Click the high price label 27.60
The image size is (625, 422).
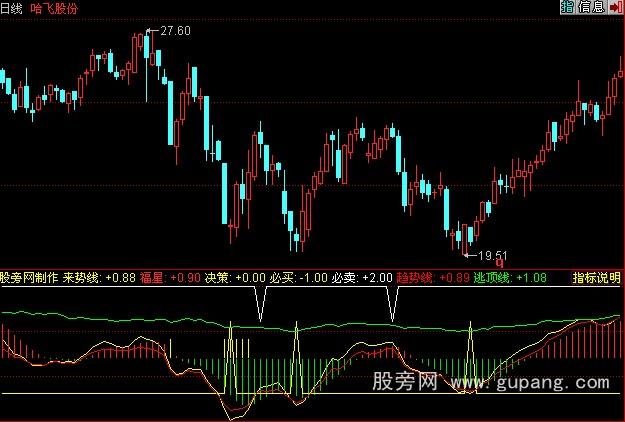coord(175,31)
